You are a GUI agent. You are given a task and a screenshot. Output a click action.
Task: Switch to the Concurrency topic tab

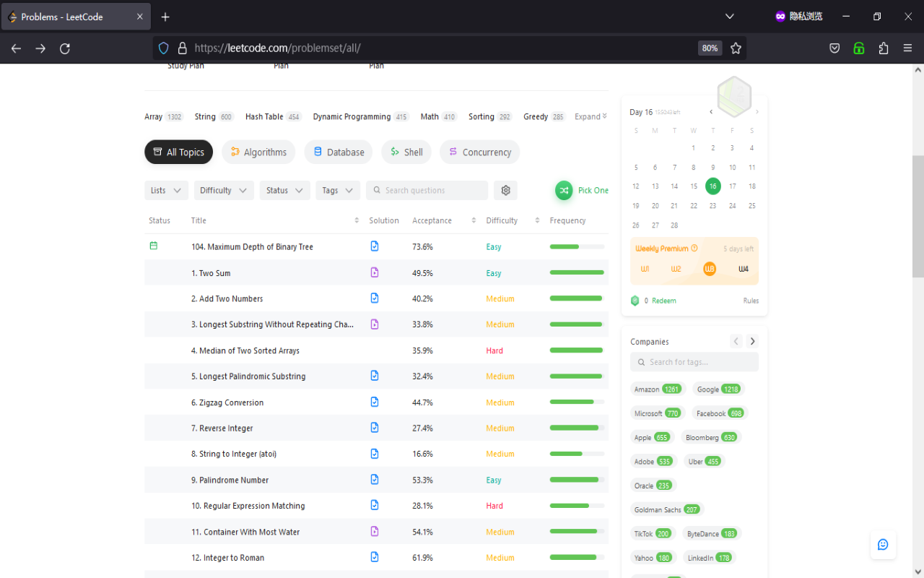click(479, 152)
